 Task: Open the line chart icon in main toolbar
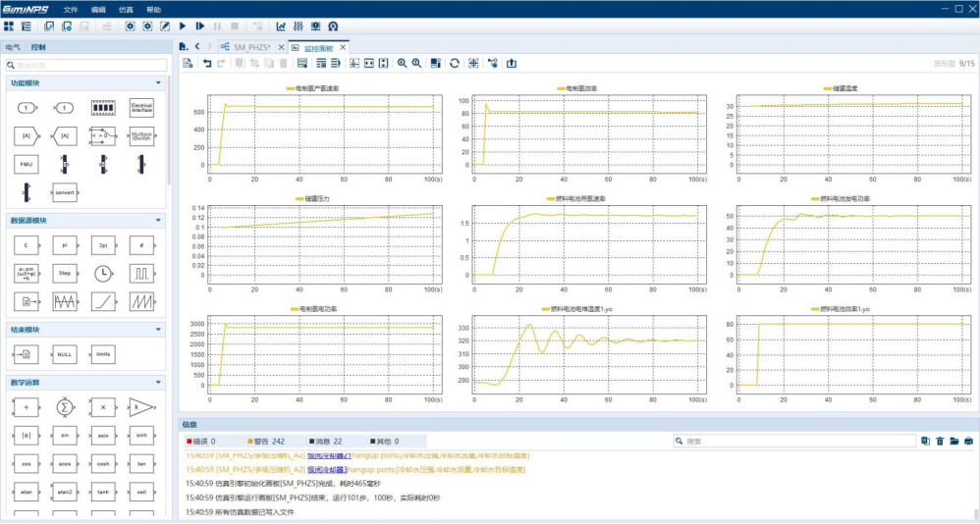(x=281, y=26)
